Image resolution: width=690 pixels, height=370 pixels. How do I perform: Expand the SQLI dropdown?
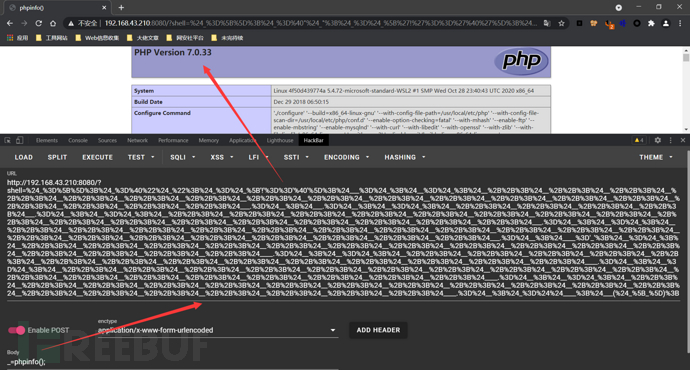[183, 157]
